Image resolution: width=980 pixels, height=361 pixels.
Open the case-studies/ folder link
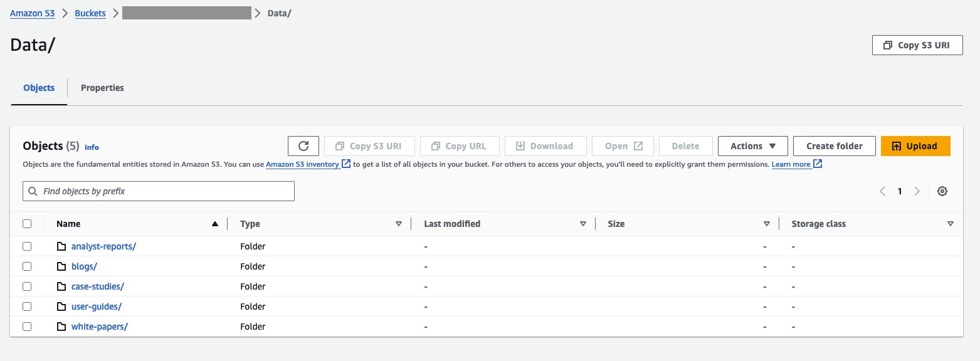pyautogui.click(x=98, y=286)
